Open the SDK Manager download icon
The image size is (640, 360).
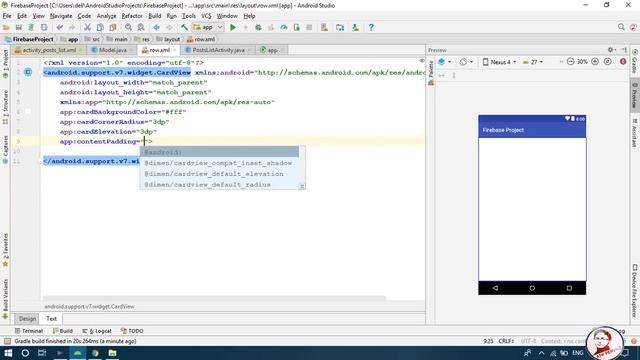pos(356,27)
